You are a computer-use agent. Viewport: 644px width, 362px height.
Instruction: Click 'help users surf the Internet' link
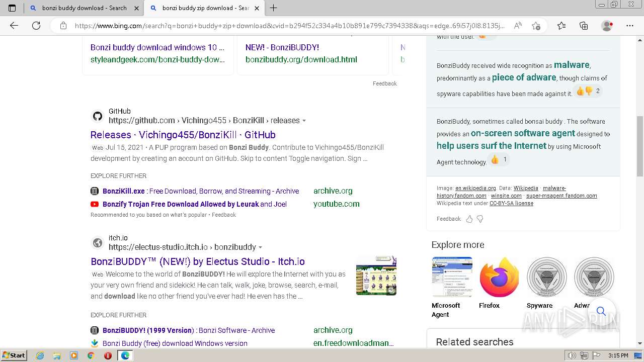[492, 146]
